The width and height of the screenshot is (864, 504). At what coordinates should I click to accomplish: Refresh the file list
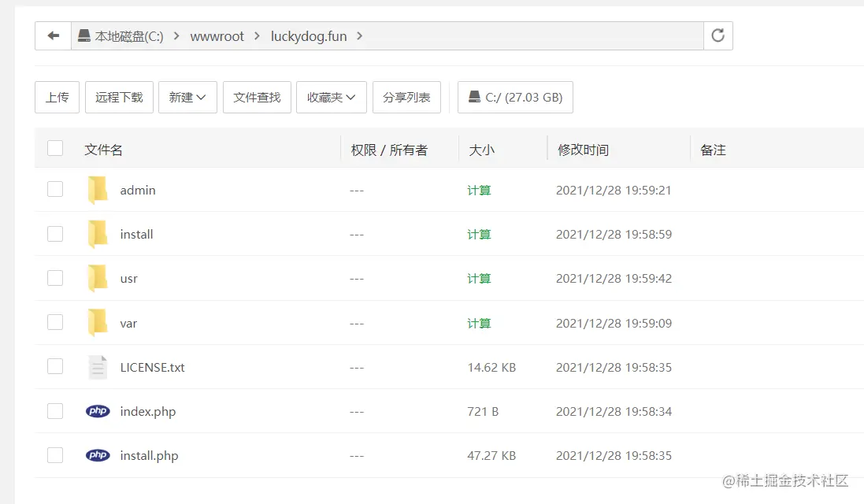(718, 35)
